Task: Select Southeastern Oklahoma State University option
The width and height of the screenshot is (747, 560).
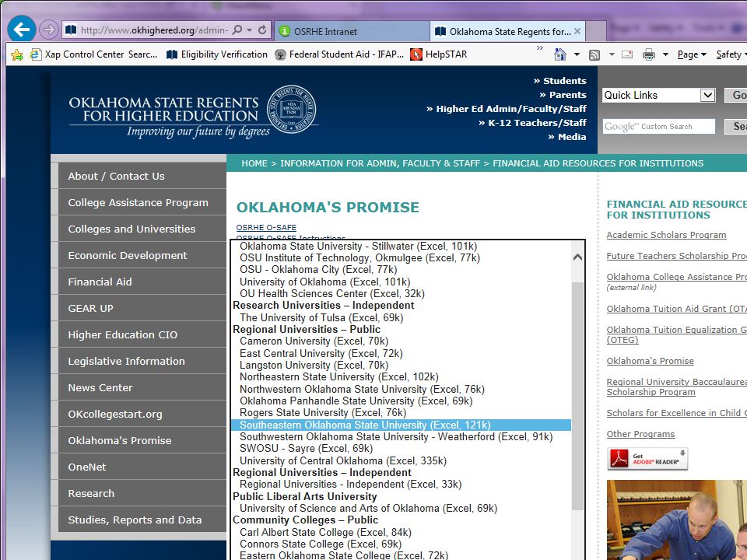Action: point(401,425)
